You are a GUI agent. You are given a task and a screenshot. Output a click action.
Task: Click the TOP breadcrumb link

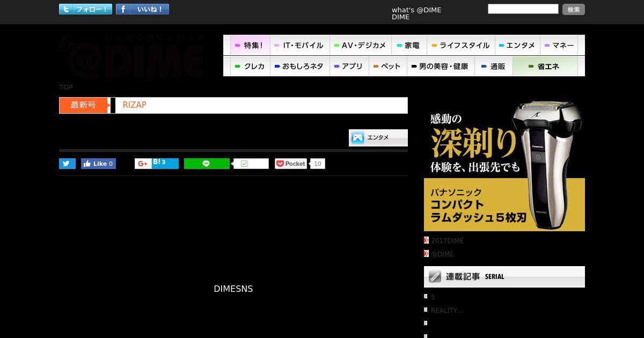[x=66, y=87]
